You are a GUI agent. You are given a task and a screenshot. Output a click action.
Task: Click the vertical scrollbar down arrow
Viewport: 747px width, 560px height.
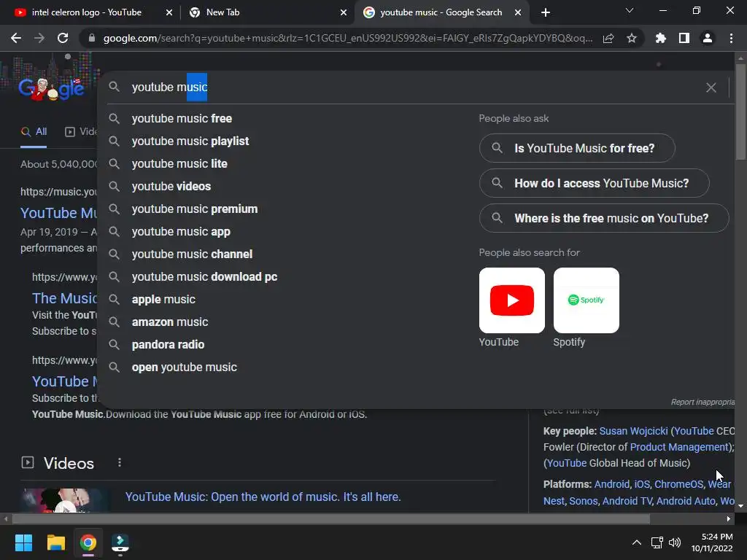[x=741, y=506]
